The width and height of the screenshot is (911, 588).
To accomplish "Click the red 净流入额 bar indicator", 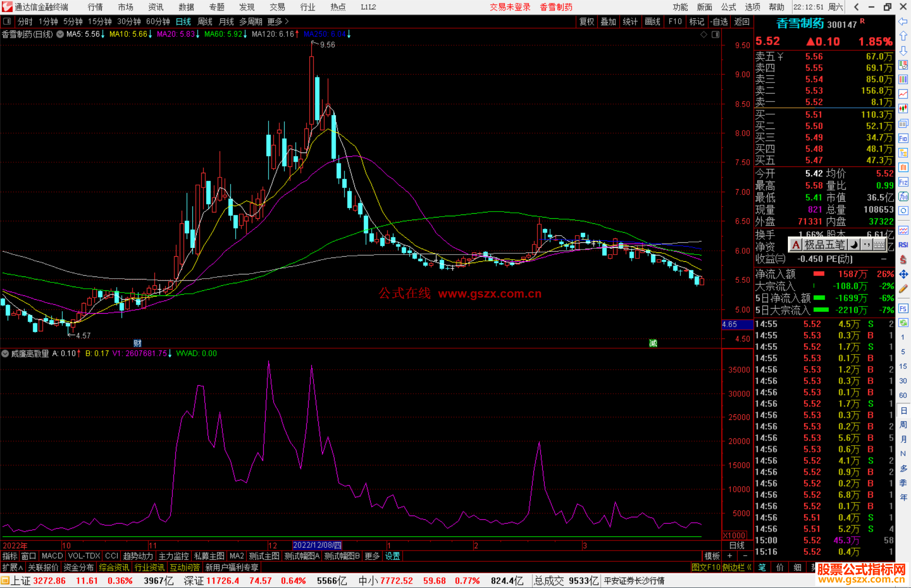I will (x=819, y=274).
